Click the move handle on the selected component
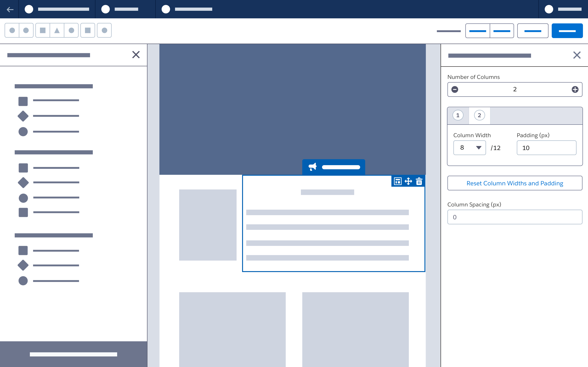This screenshot has width=588, height=367. [408, 181]
